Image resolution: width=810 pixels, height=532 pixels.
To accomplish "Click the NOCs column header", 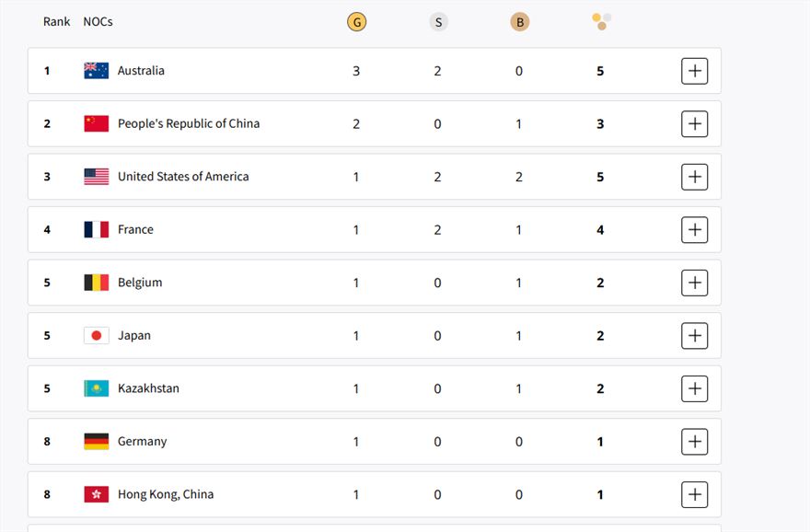I will click(x=98, y=21).
